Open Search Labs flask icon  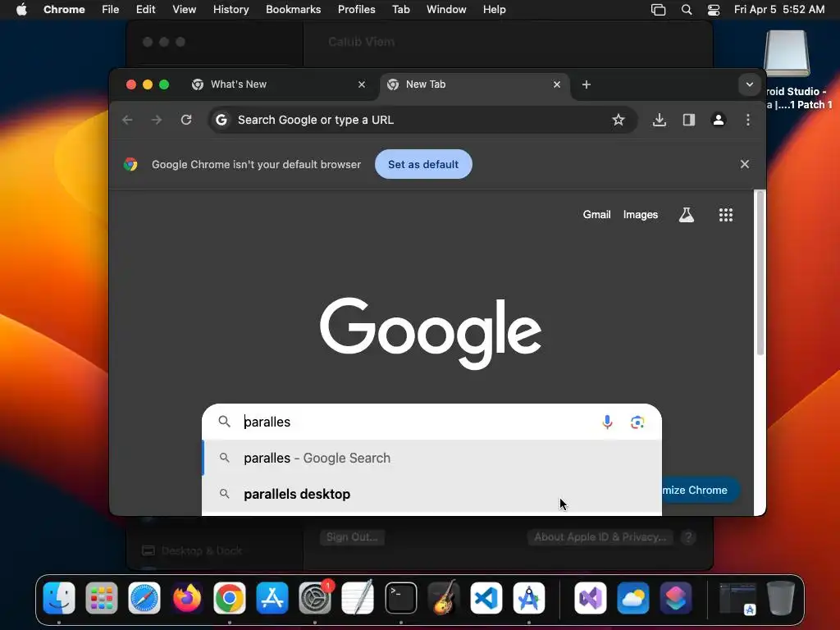pos(687,215)
